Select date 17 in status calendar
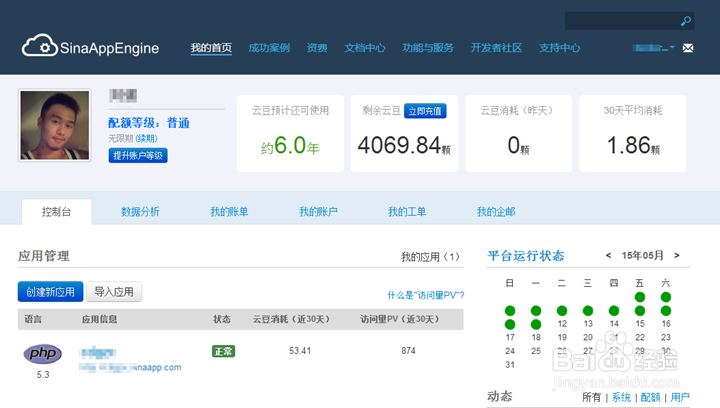This screenshot has width=720, height=408. click(x=510, y=337)
